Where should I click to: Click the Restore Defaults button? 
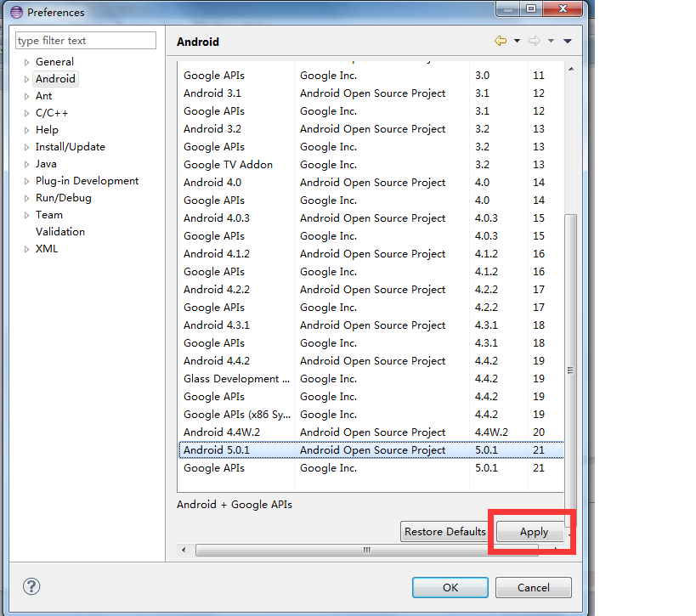pyautogui.click(x=445, y=532)
